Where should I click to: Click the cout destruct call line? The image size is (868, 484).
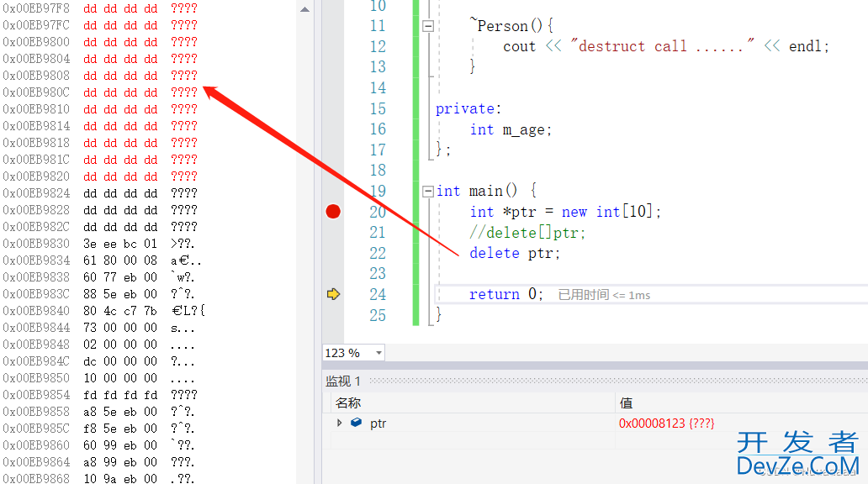[x=666, y=46]
